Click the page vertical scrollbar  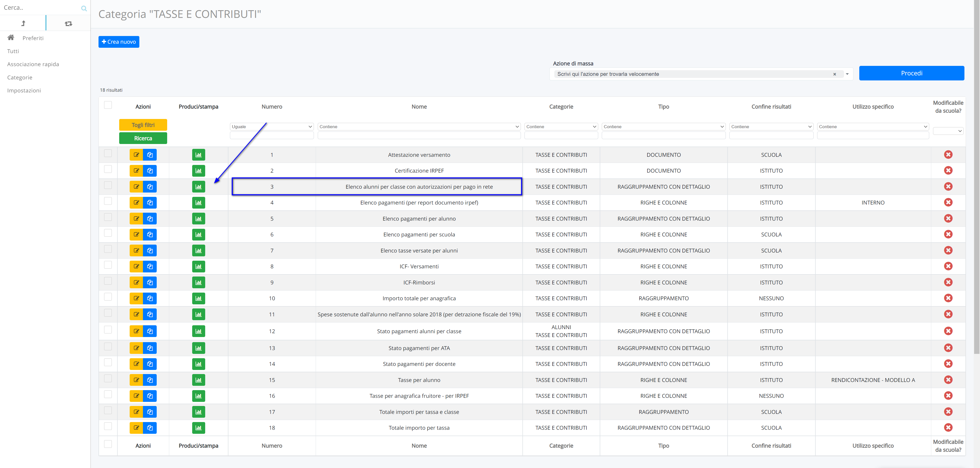tap(977, 177)
